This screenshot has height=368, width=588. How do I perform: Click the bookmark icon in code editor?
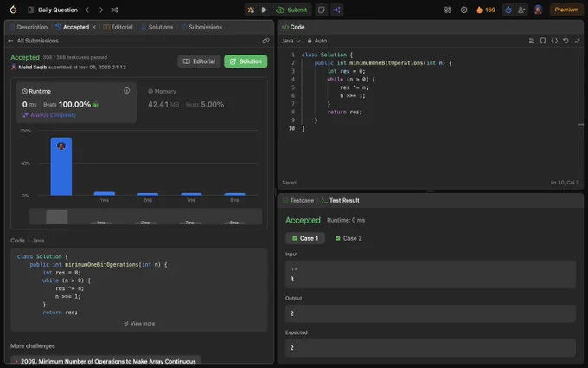point(542,41)
